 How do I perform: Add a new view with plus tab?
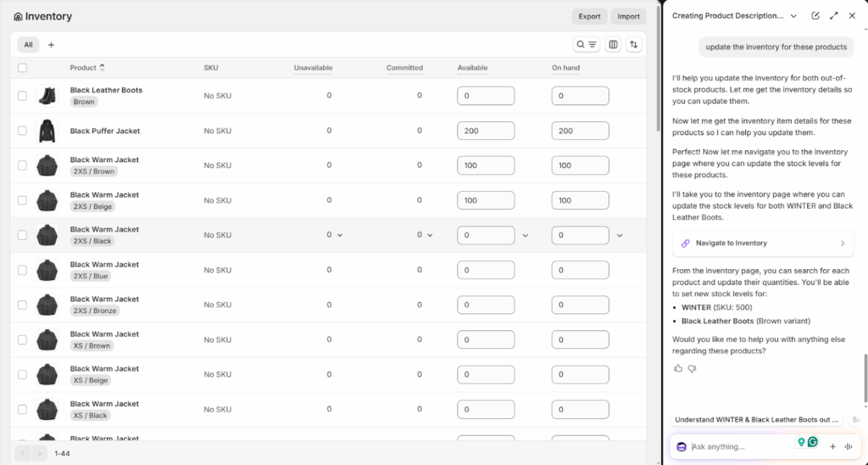(51, 44)
